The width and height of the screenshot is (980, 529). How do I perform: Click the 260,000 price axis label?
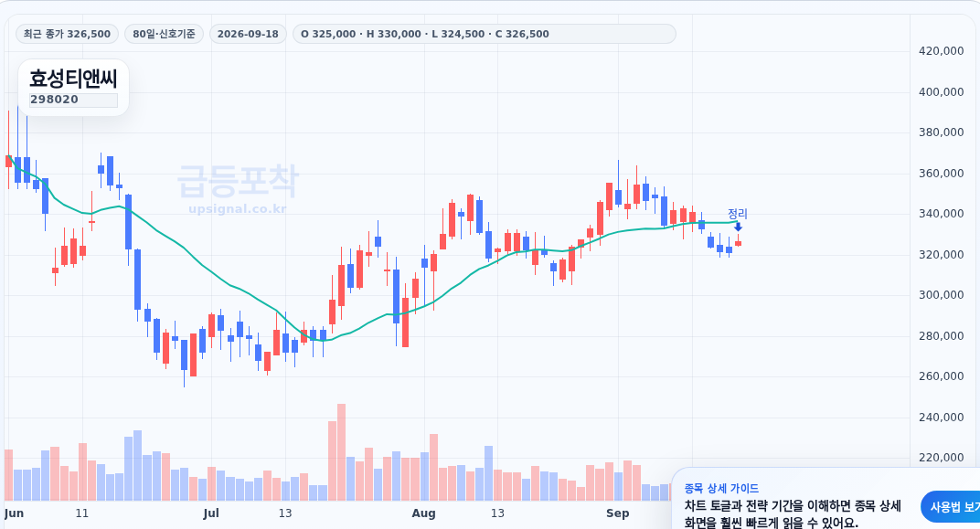pos(941,376)
